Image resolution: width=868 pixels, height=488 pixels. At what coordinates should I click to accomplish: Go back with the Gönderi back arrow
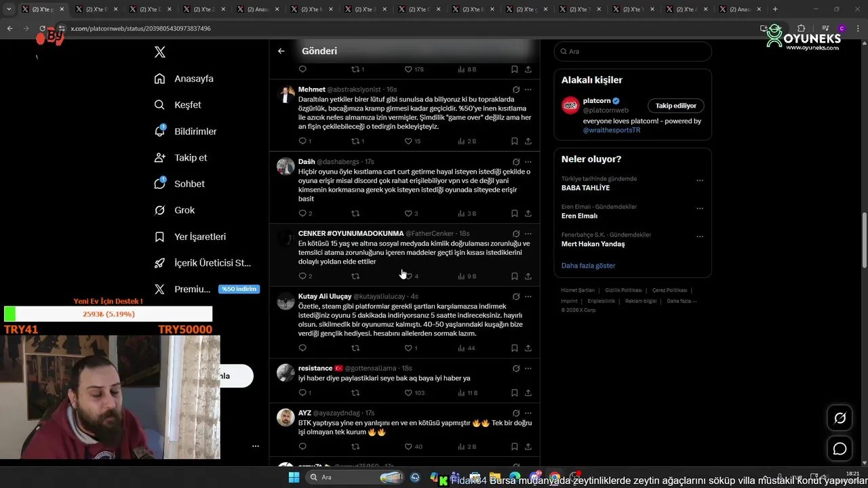281,51
